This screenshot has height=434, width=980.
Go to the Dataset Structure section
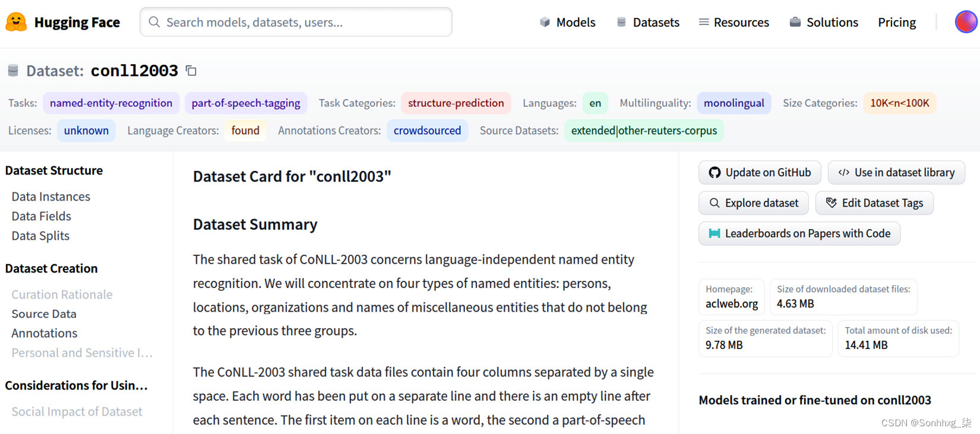click(54, 170)
